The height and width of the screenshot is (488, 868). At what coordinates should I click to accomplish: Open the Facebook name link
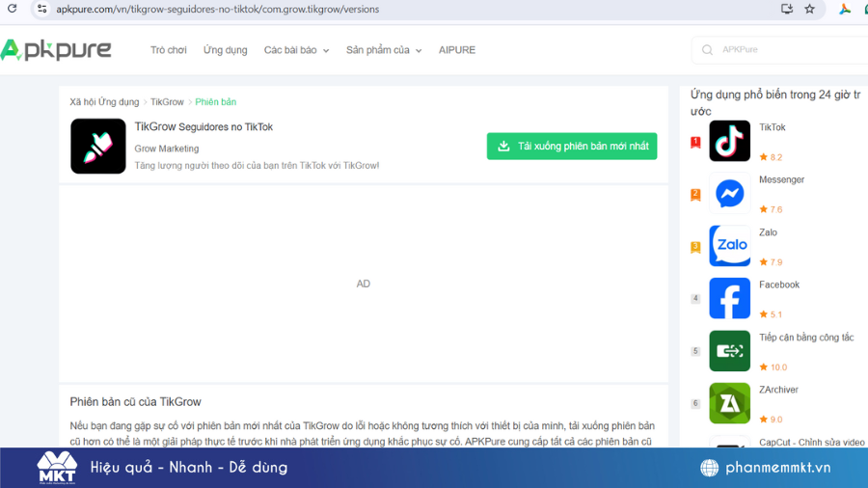[779, 285]
